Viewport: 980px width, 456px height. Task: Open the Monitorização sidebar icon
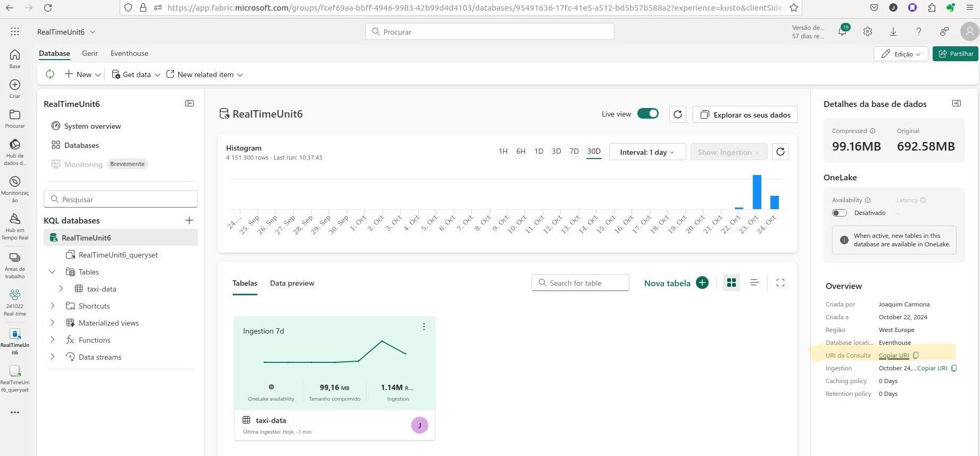15,182
